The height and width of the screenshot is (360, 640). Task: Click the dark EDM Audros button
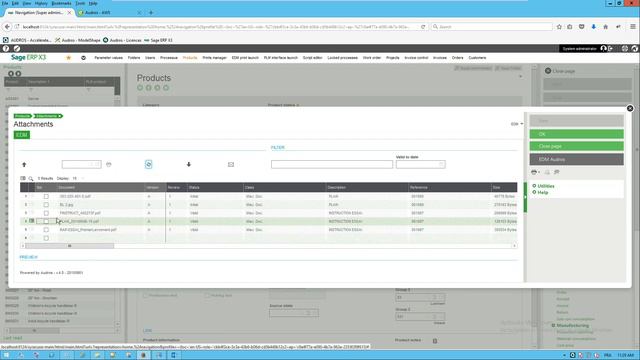(x=576, y=159)
